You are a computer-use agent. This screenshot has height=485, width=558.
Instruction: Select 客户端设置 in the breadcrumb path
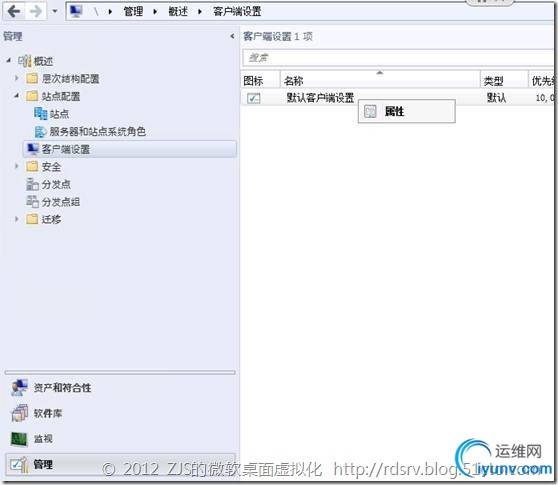[237, 11]
